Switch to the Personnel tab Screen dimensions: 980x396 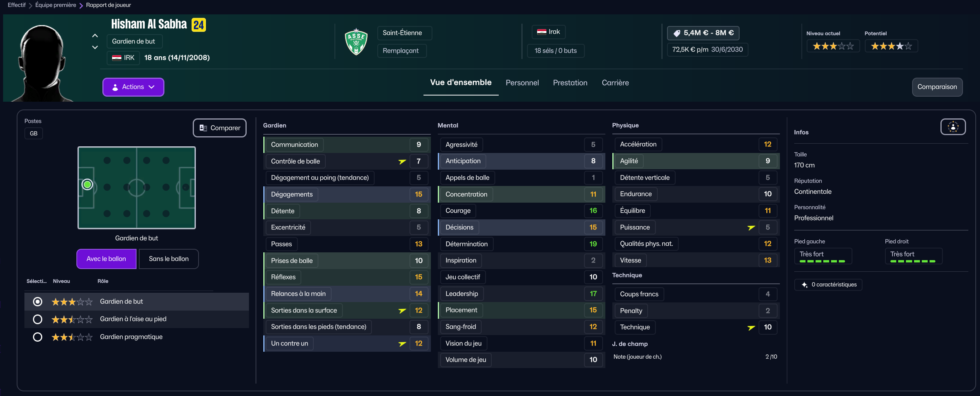pyautogui.click(x=522, y=83)
